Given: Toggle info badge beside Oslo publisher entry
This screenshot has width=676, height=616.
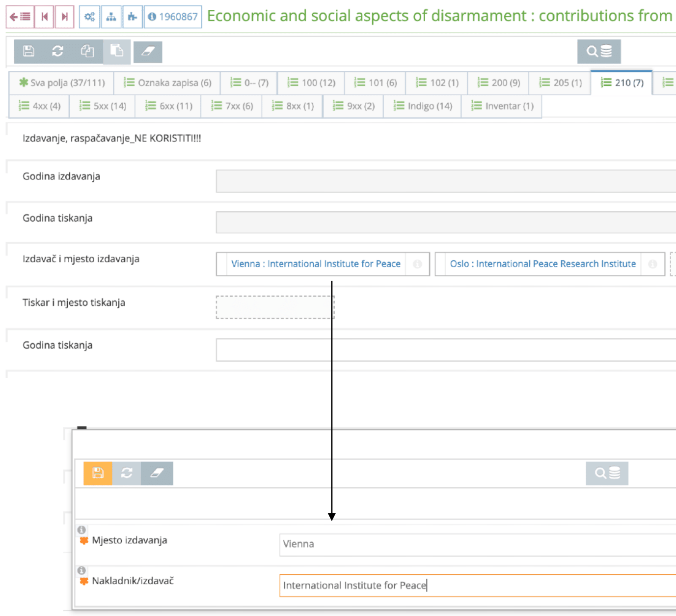Looking at the screenshot, I should tap(652, 264).
